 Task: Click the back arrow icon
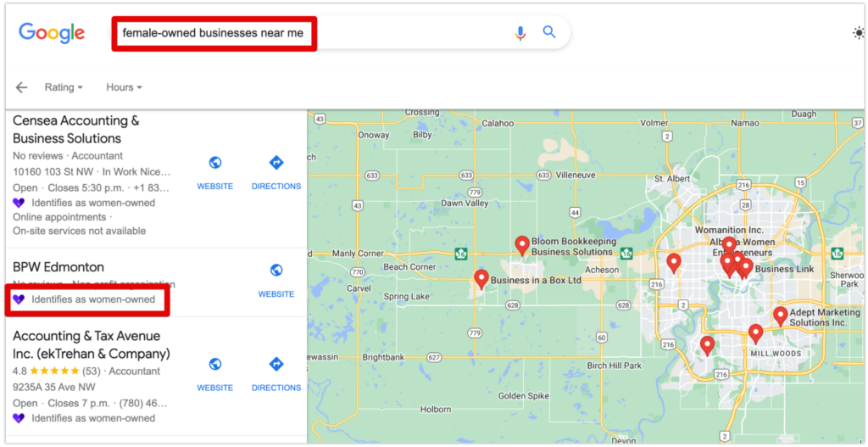tap(22, 87)
